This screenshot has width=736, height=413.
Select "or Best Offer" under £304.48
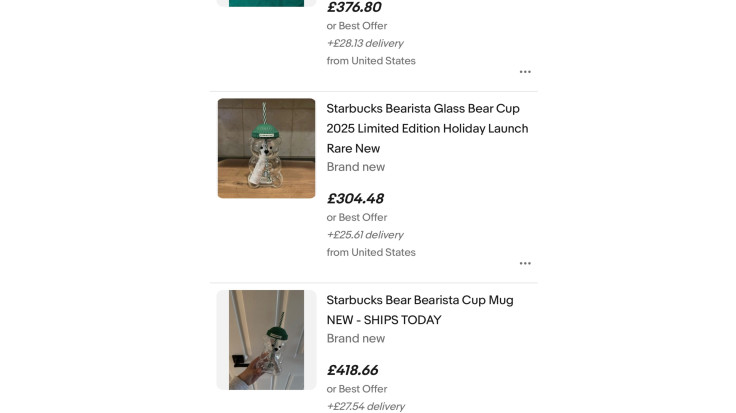[357, 217]
